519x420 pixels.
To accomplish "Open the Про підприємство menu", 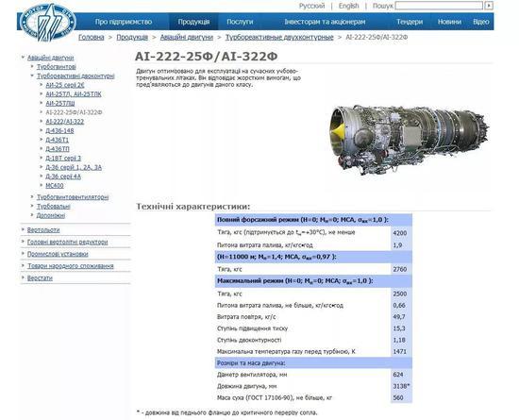I will point(123,22).
